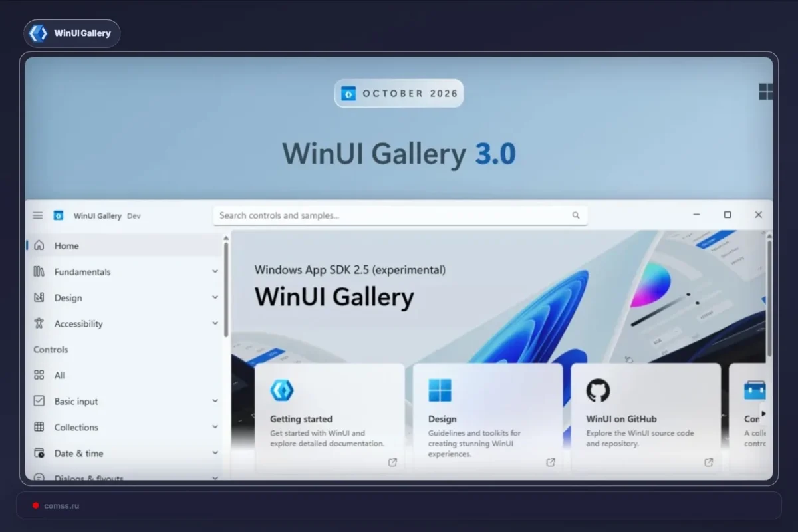This screenshot has height=532, width=798.
Task: Select Home in the navigation pane
Action: 124,245
